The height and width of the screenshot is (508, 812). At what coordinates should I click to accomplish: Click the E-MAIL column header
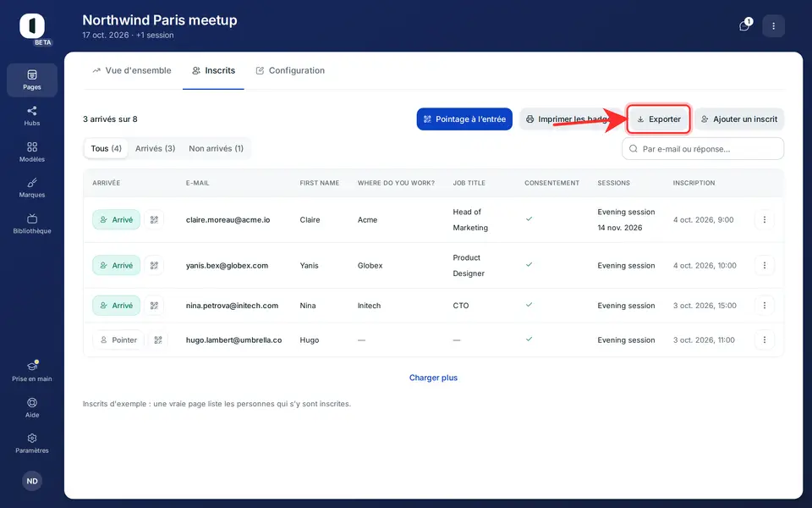(198, 183)
